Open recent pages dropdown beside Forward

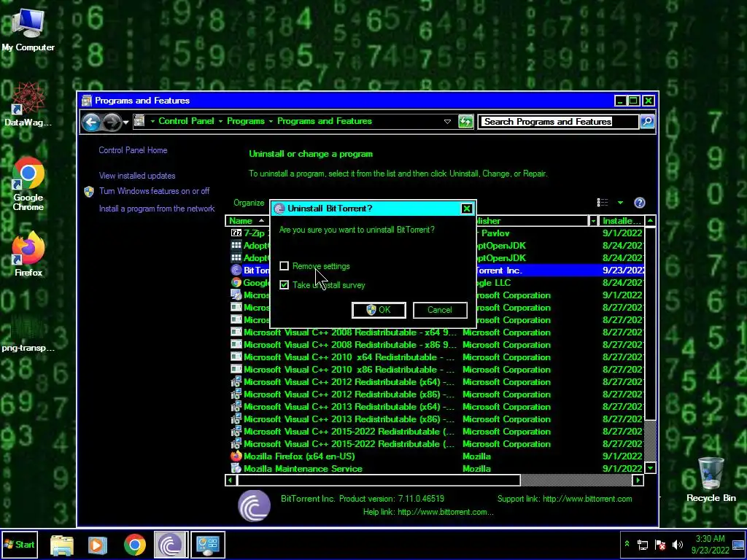click(x=125, y=122)
